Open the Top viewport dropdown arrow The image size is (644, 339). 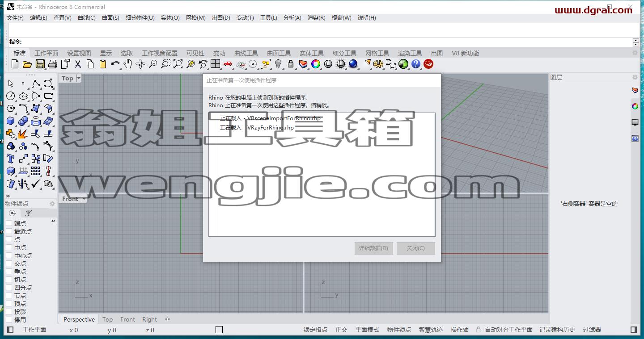pyautogui.click(x=79, y=78)
